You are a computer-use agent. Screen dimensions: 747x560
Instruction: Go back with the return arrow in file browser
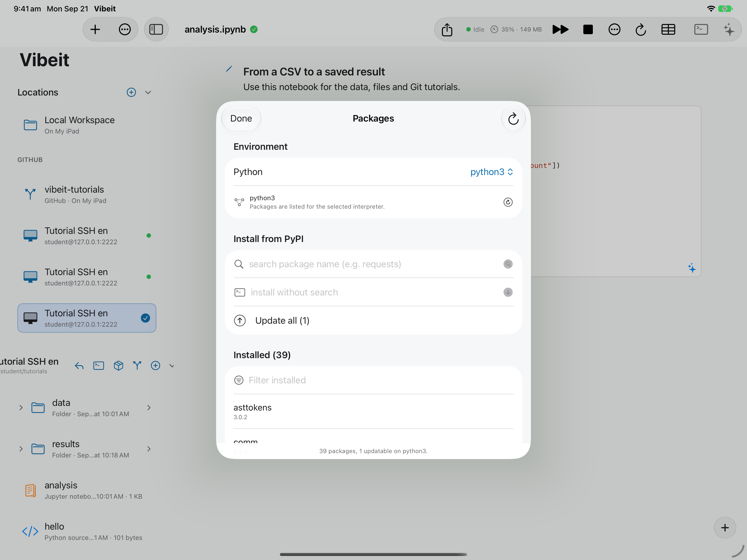(x=79, y=365)
